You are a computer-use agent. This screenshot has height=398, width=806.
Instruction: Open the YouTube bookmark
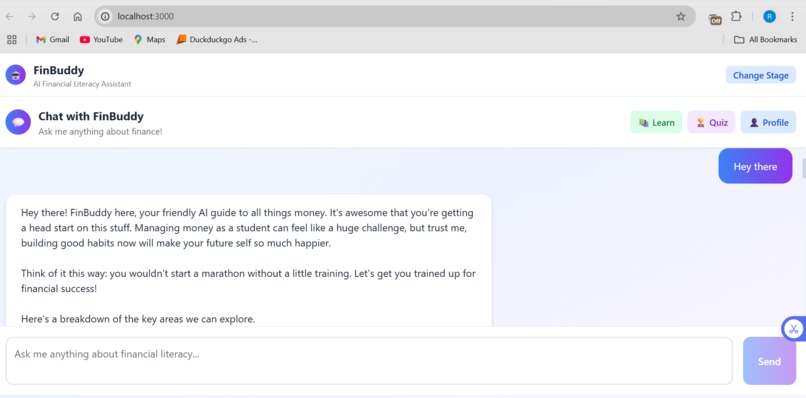(101, 40)
